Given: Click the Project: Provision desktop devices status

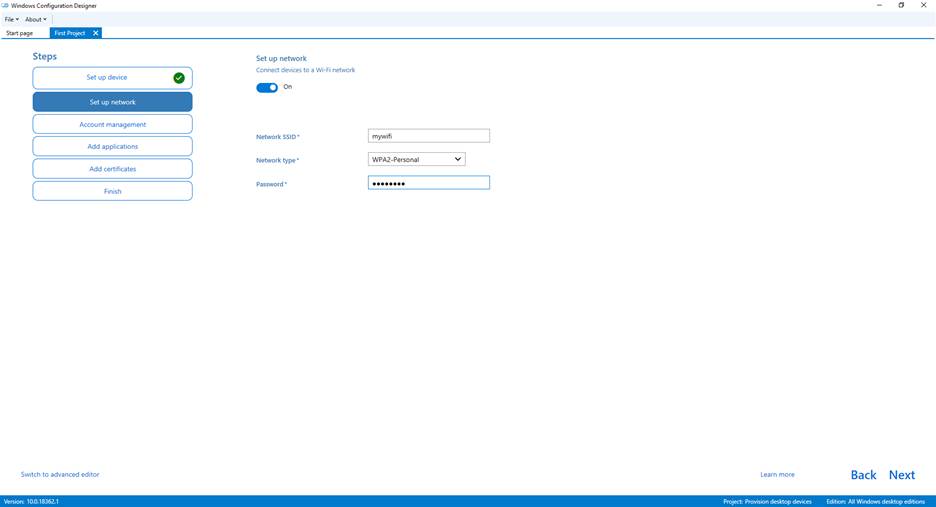Looking at the screenshot, I should [767, 502].
